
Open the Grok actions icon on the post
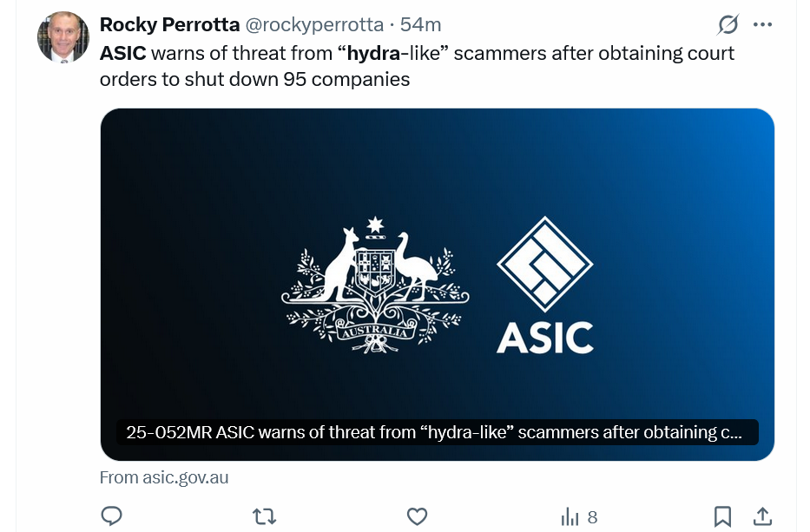(727, 24)
